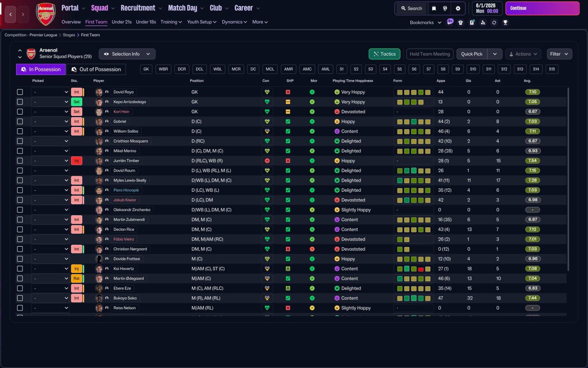Open the bookmark icon beside Search

(434, 8)
